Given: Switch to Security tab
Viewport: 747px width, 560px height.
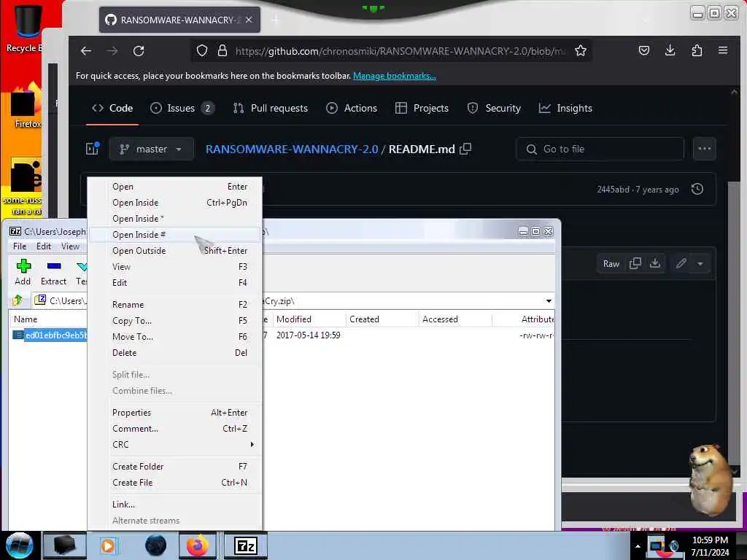Looking at the screenshot, I should point(494,108).
